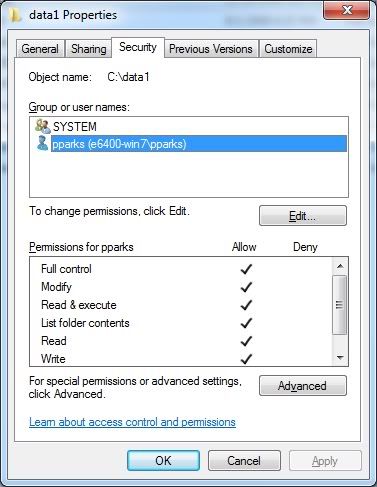The width and height of the screenshot is (377, 487).
Task: Click the permissions list scrollbar thumb
Action: tap(340, 305)
